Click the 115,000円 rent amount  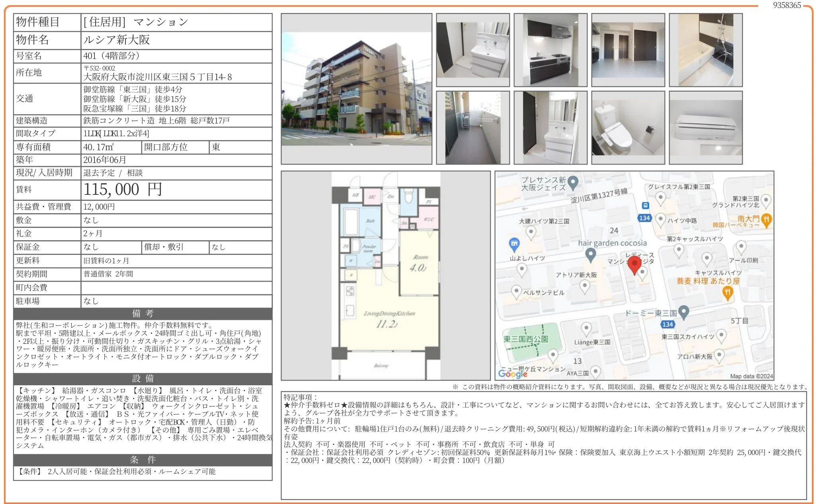coord(123,190)
